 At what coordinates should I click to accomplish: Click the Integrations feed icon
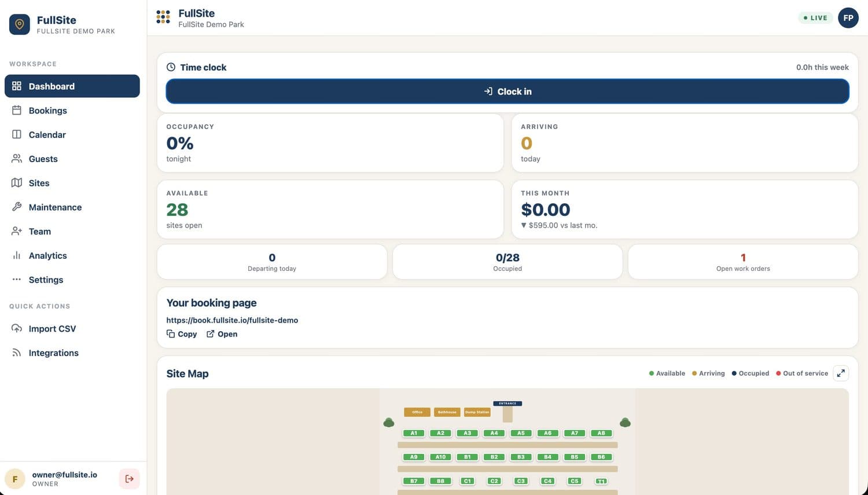coord(17,353)
